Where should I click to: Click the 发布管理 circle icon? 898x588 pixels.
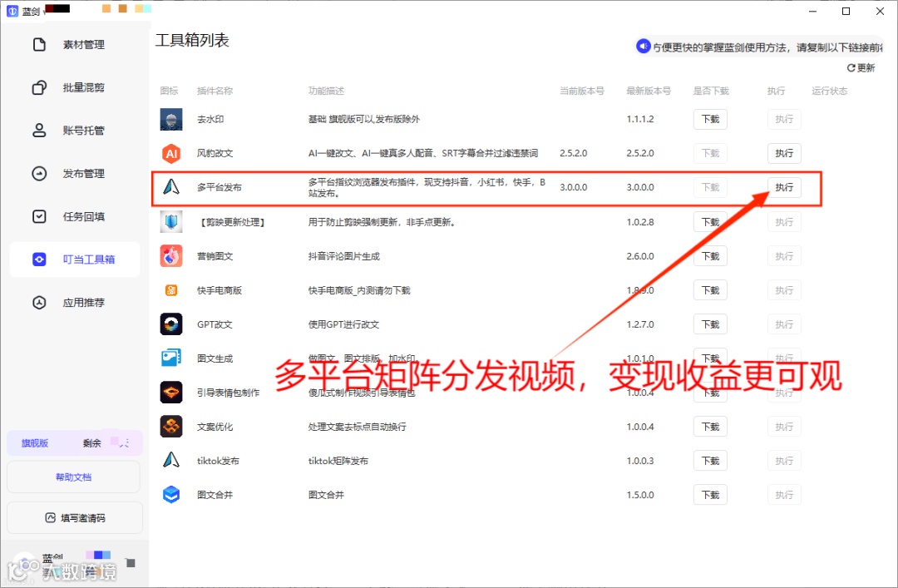pyautogui.click(x=39, y=174)
